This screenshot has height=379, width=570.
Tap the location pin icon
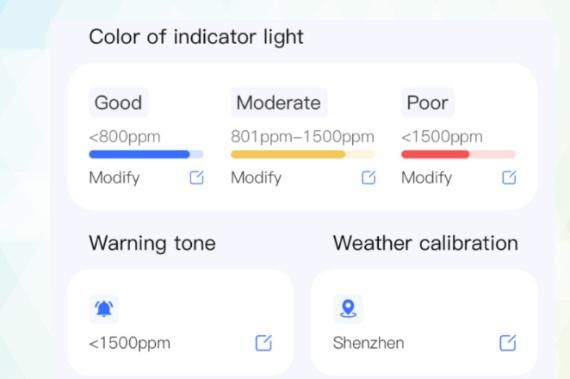point(348,309)
